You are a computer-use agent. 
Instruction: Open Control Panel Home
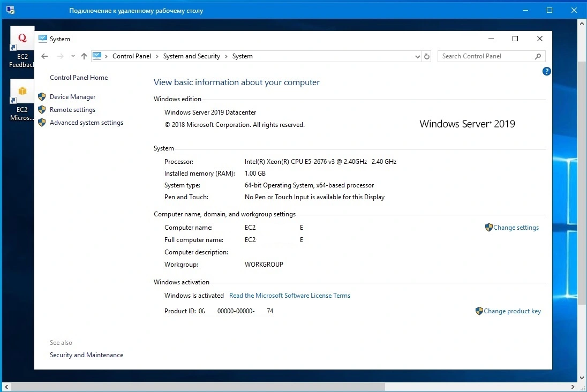tap(79, 78)
